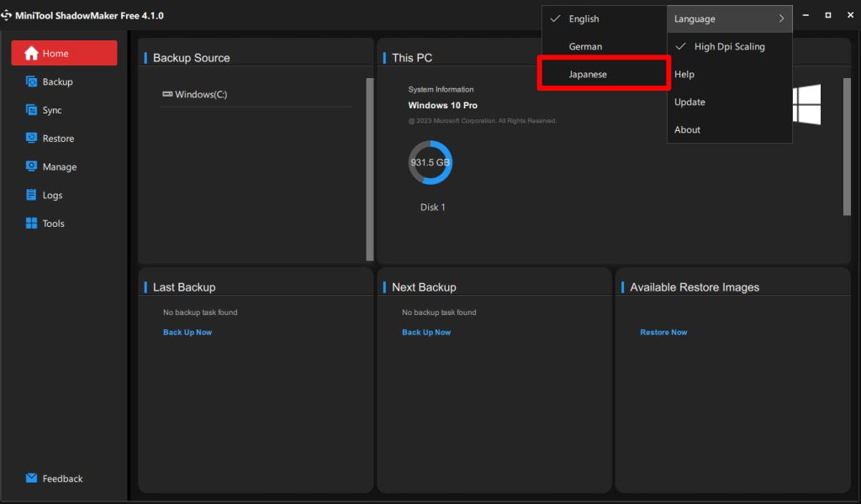Click Restore label in the sidebar
This screenshot has width=861, height=504.
58,139
